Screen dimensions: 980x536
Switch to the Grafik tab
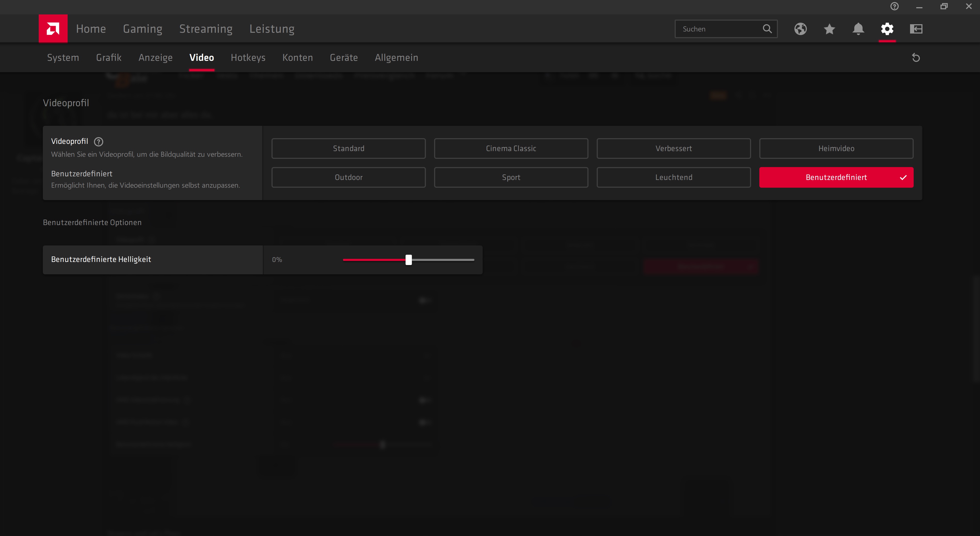tap(109, 58)
